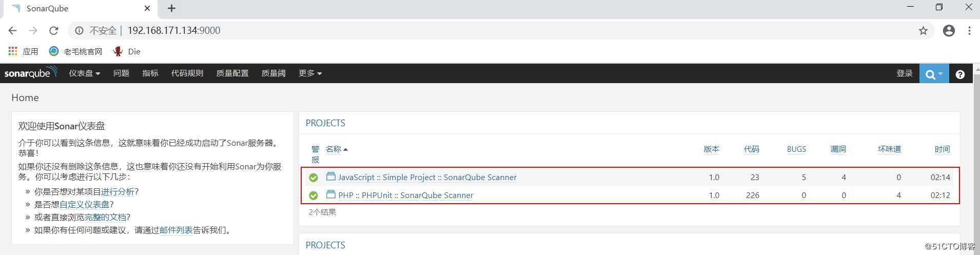Expand the 仪表盘 dropdown menu

coord(85,73)
